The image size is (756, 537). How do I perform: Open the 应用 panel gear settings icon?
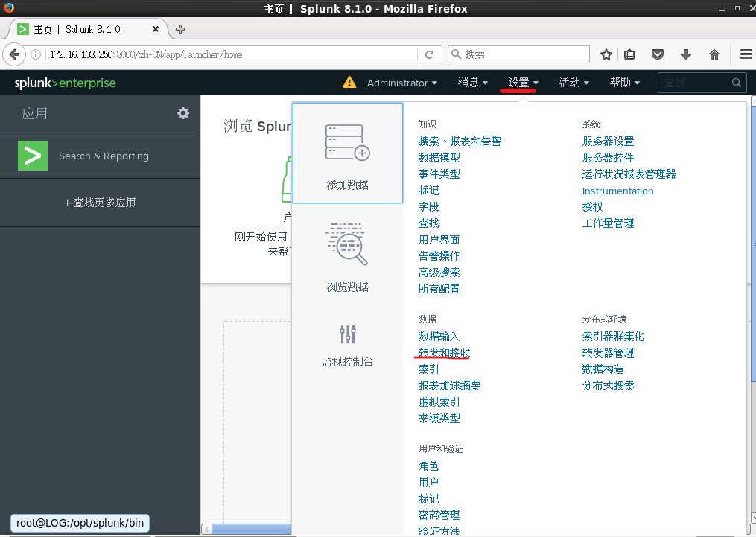click(182, 113)
